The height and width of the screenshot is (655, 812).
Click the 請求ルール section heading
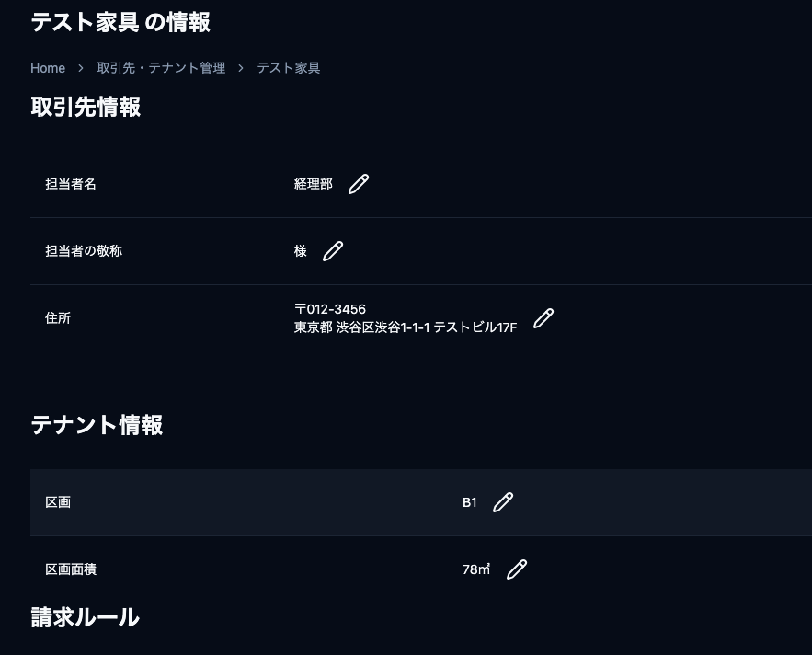click(x=85, y=617)
